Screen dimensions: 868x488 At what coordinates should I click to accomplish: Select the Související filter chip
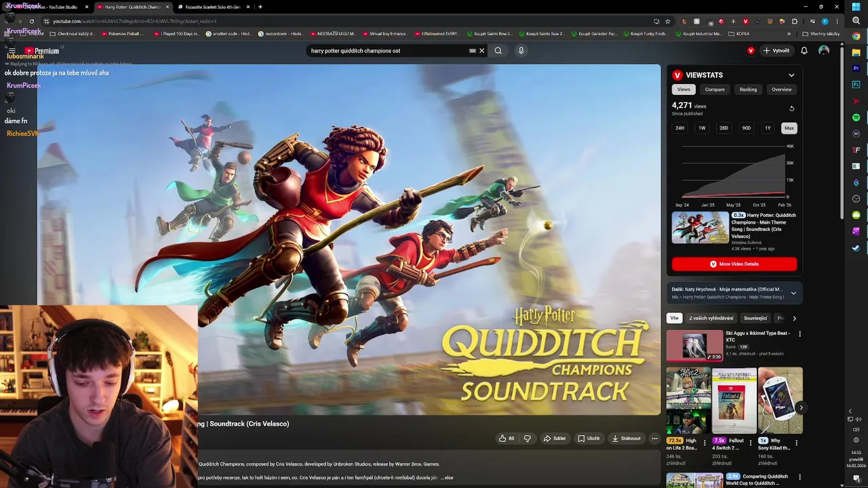point(755,318)
